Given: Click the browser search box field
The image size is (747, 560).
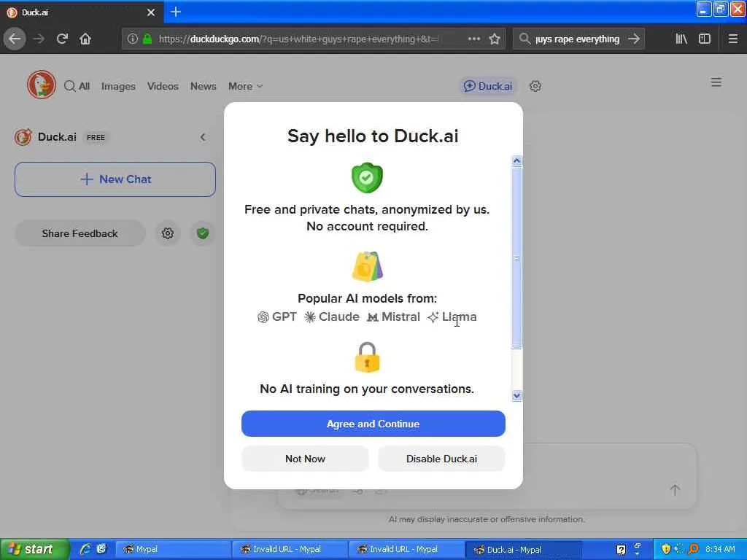Looking at the screenshot, I should point(577,39).
